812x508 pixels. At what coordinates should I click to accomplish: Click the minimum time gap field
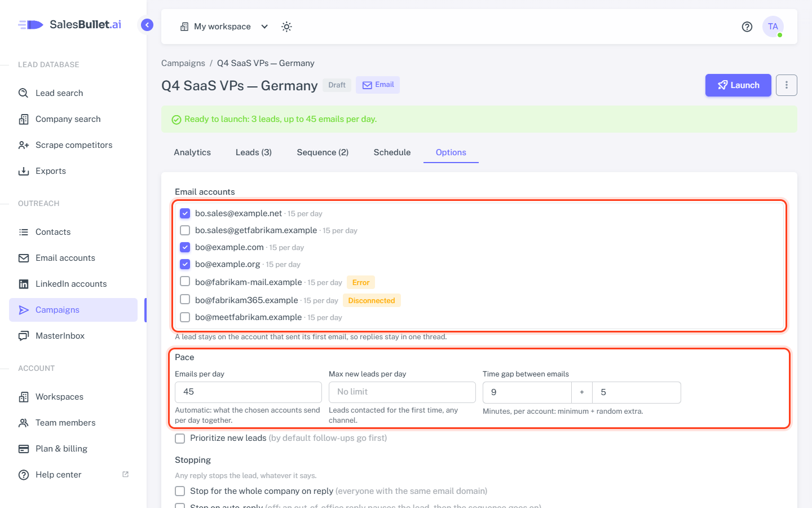[x=527, y=392]
